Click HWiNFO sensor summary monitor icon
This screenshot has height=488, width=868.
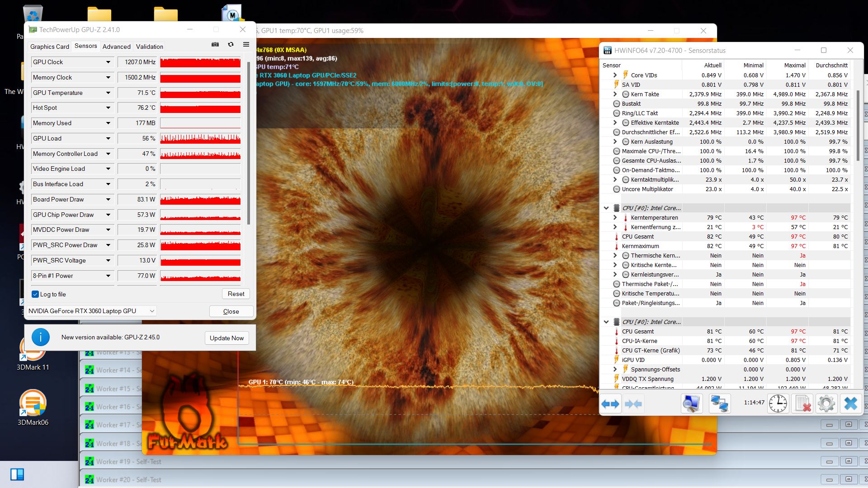(691, 404)
